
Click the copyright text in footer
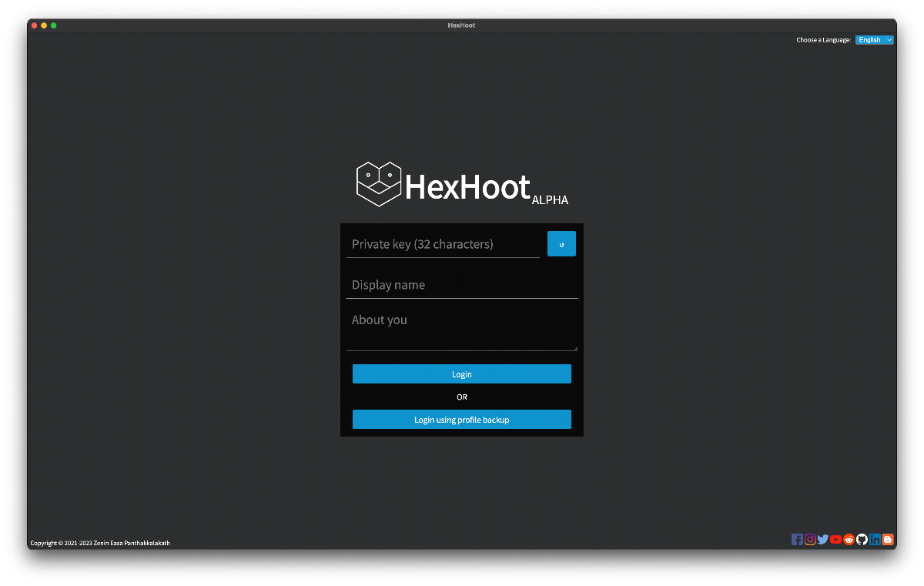click(x=100, y=544)
